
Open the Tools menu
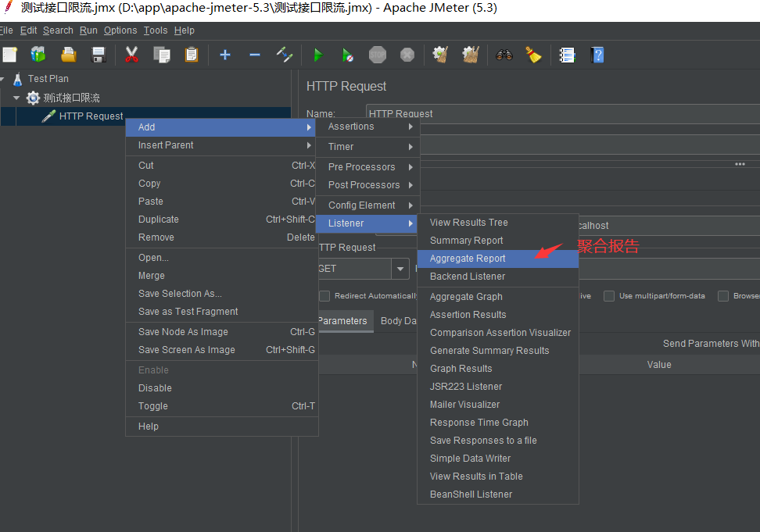pyautogui.click(x=156, y=30)
